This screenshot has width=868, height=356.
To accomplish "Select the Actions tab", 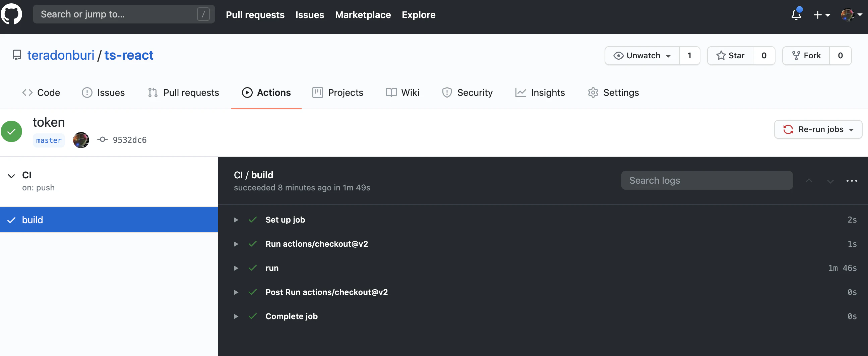I will pyautogui.click(x=266, y=93).
